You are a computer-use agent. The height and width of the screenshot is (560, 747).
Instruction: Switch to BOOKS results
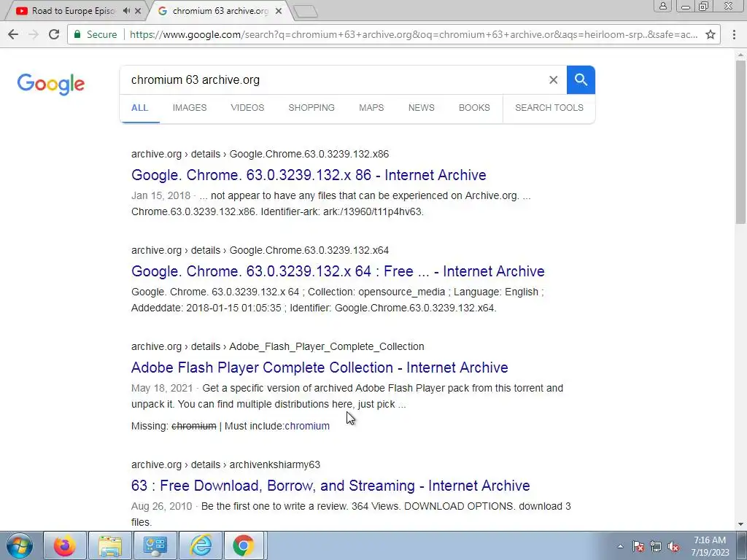474,108
